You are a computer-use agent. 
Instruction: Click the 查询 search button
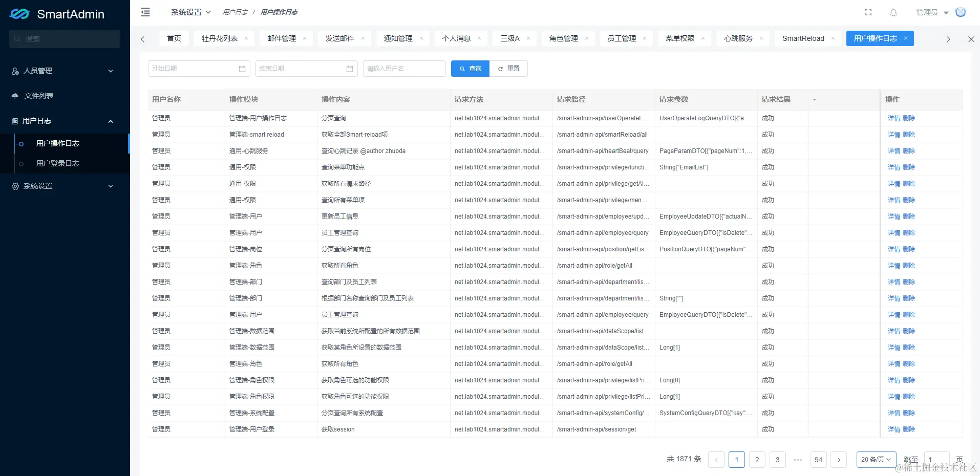pos(470,69)
